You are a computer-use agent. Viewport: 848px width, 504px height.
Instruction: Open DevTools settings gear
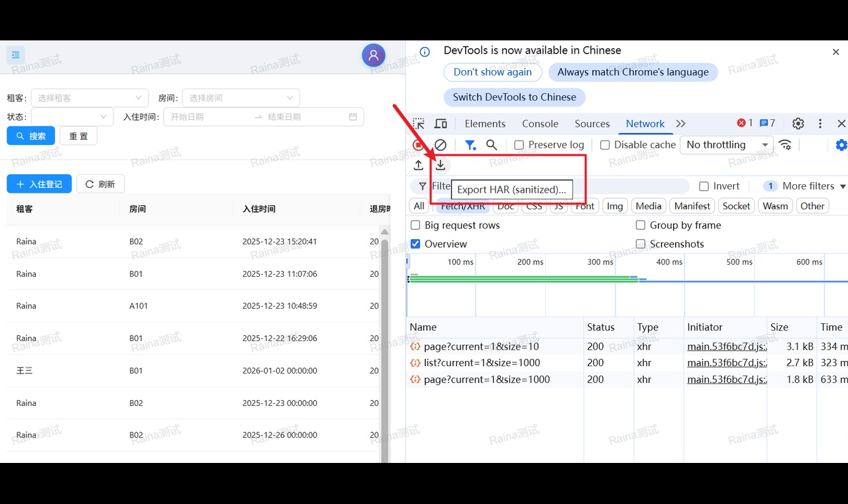pyautogui.click(x=798, y=124)
